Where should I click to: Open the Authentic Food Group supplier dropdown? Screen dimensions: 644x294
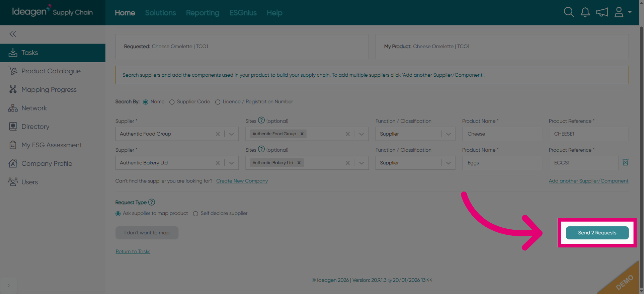pos(231,134)
